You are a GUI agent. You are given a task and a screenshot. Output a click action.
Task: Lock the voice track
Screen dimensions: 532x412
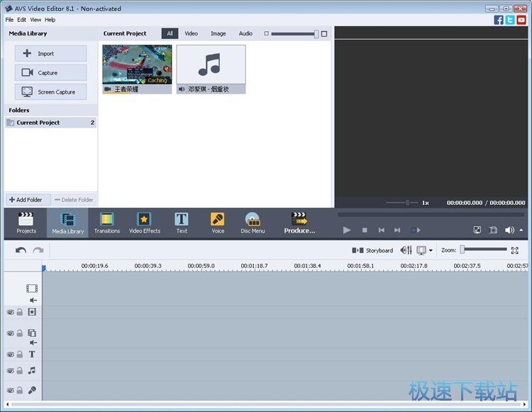click(20, 390)
